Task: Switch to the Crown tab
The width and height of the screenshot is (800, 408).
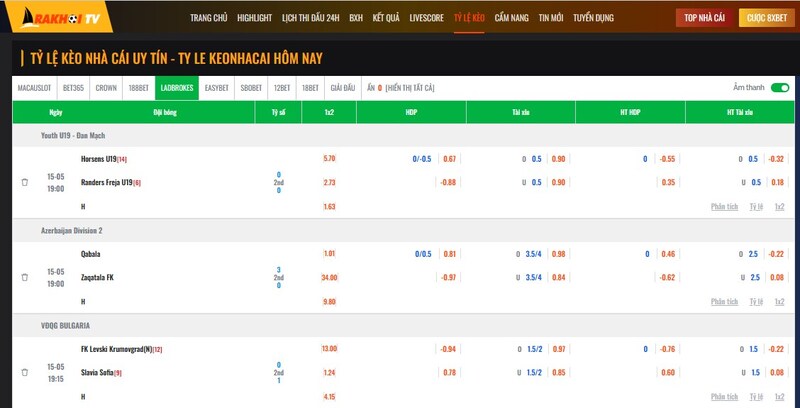Action: pyautogui.click(x=106, y=88)
